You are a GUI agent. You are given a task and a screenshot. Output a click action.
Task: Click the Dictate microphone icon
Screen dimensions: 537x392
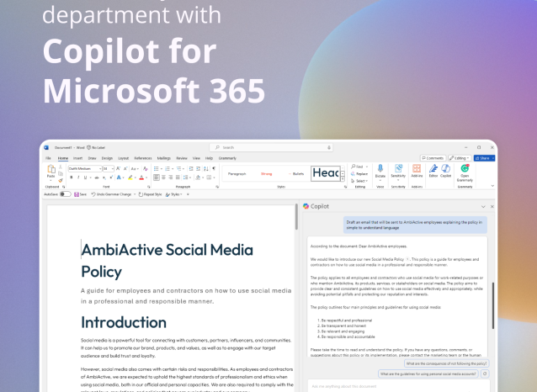380,170
